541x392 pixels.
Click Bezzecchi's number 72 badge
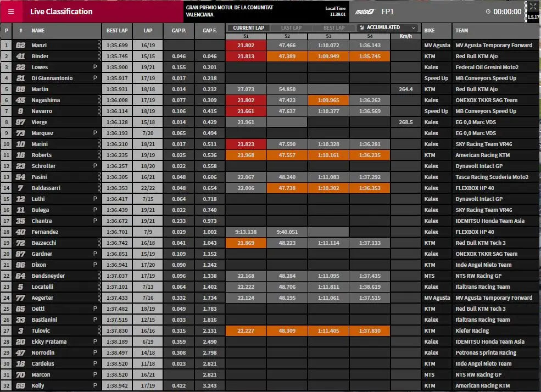pyautogui.click(x=20, y=243)
